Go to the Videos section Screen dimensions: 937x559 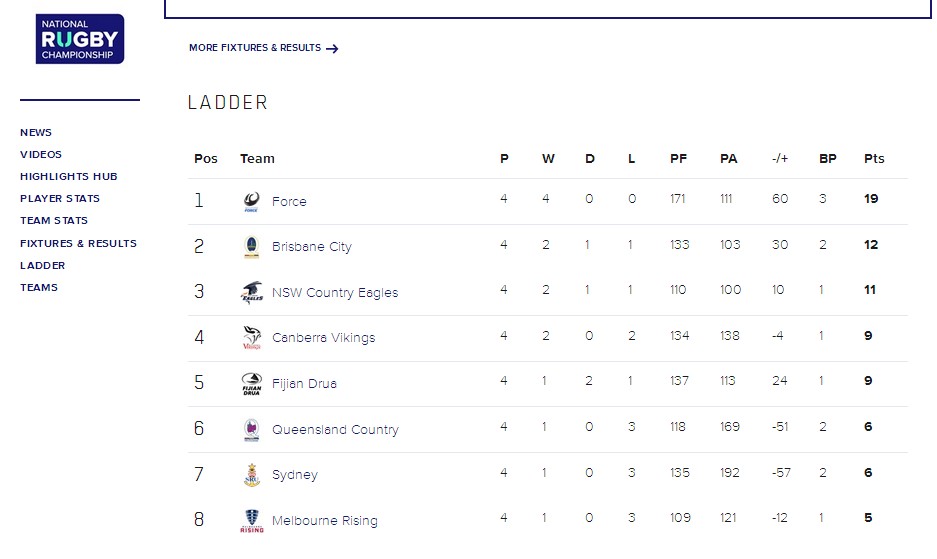pos(41,154)
